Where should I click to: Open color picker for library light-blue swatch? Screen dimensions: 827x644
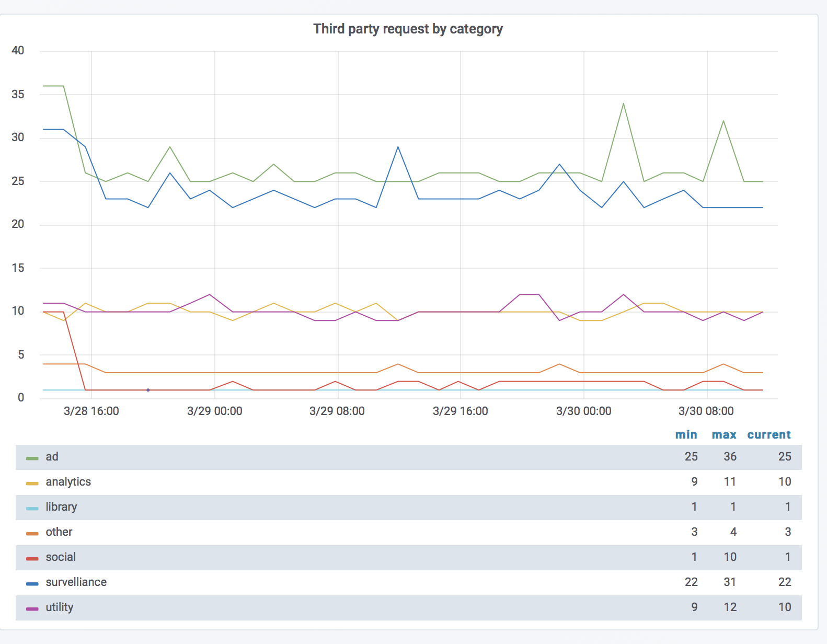click(32, 509)
